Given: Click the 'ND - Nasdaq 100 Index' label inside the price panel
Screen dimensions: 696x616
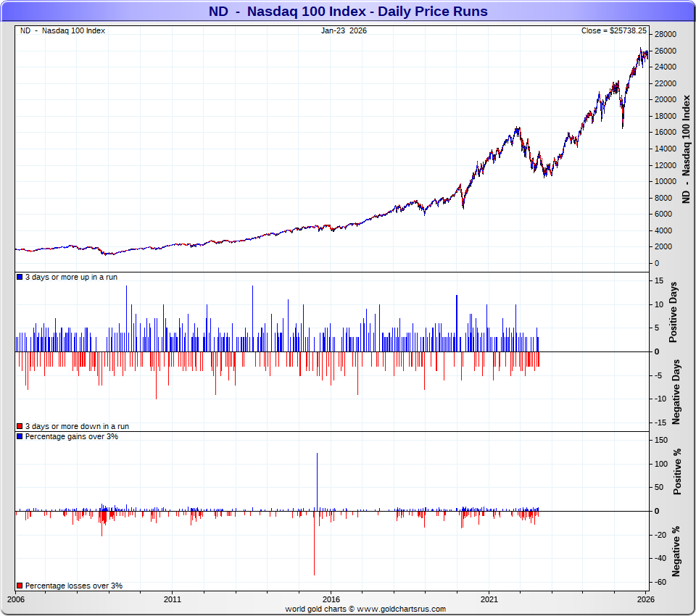Looking at the screenshot, I should (62, 30).
